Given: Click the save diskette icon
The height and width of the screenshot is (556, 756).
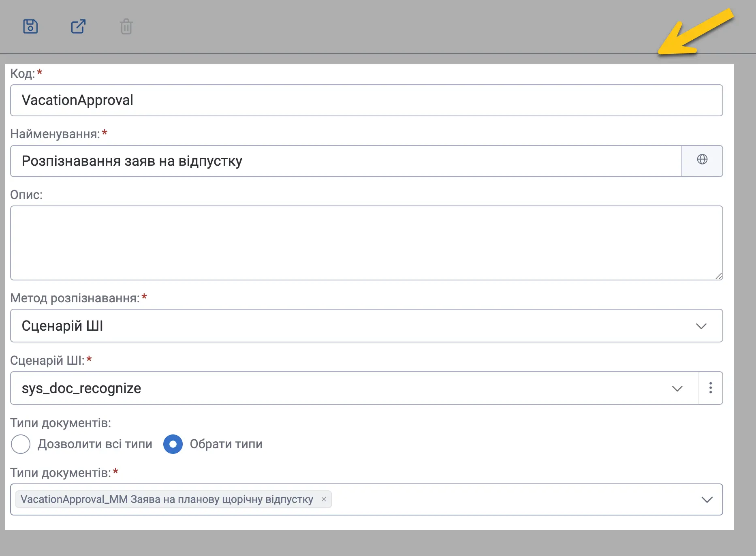Looking at the screenshot, I should pos(30,26).
